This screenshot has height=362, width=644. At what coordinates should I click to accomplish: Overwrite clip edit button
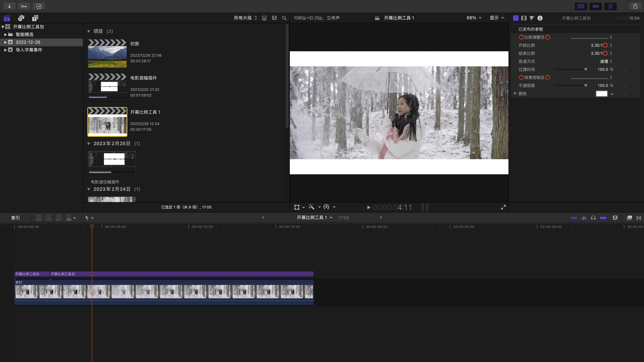click(x=68, y=218)
